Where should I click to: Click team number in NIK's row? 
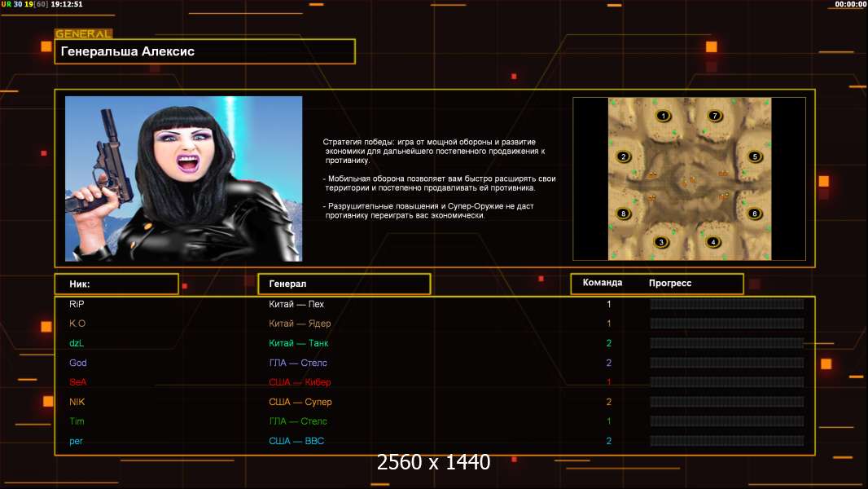tap(608, 402)
